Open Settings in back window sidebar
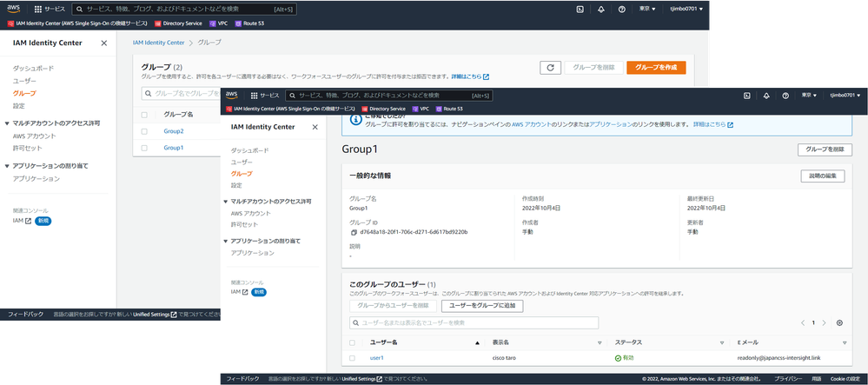 pos(19,106)
